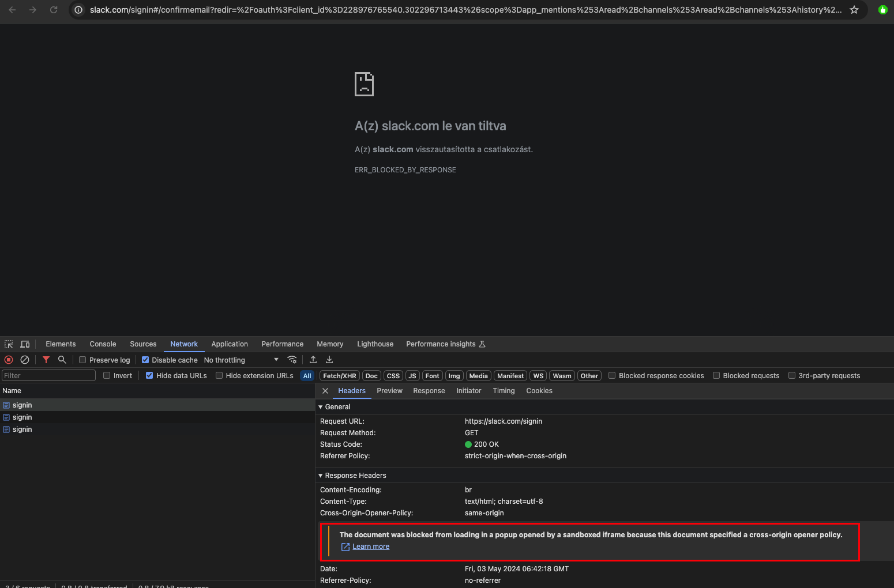This screenshot has width=894, height=588.
Task: Check Blocked requests
Action: click(716, 375)
